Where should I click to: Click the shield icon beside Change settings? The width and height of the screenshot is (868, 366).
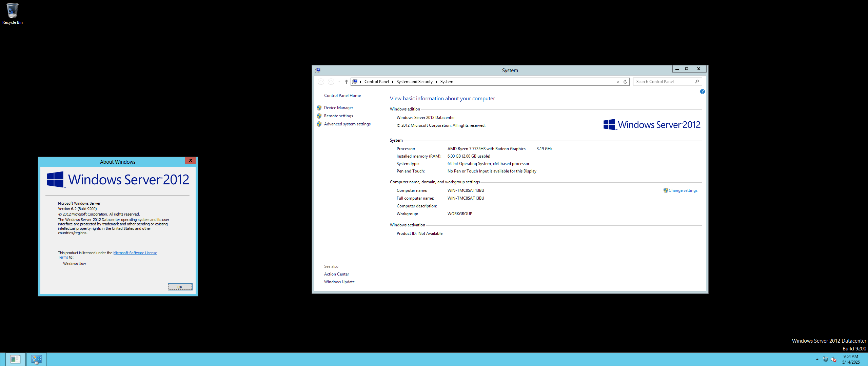tap(666, 190)
